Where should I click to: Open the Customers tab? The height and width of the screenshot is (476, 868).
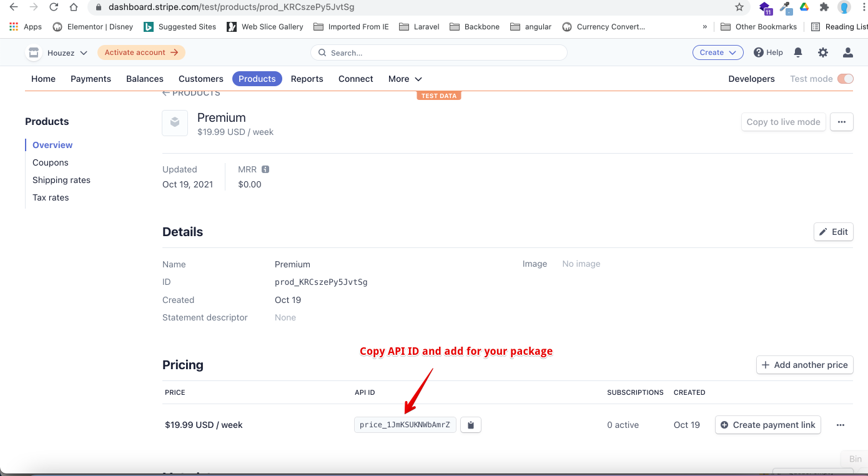coord(201,79)
